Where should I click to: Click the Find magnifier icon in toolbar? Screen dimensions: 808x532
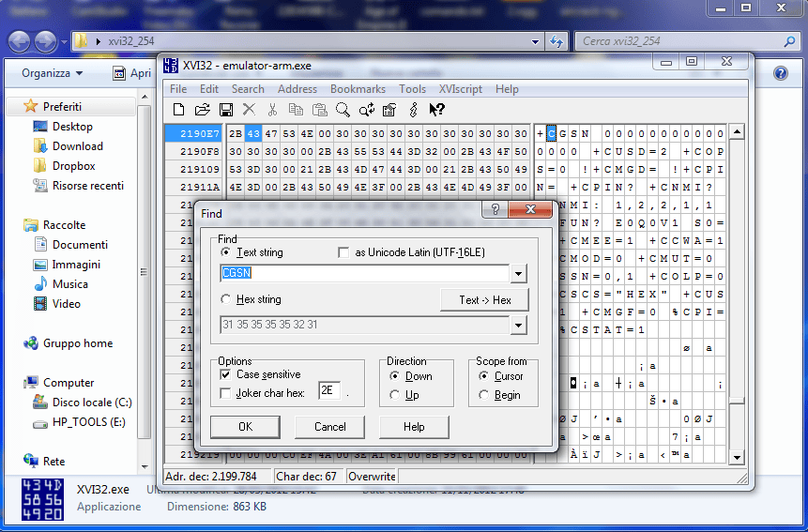coord(343,110)
